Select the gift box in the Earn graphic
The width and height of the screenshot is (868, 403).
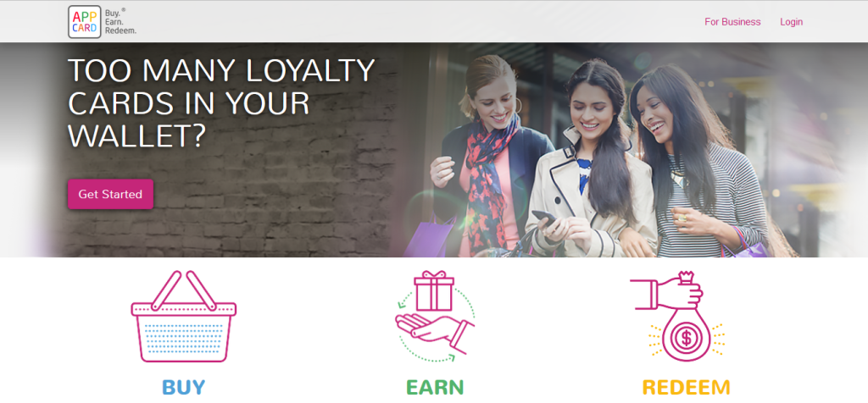pyautogui.click(x=434, y=290)
